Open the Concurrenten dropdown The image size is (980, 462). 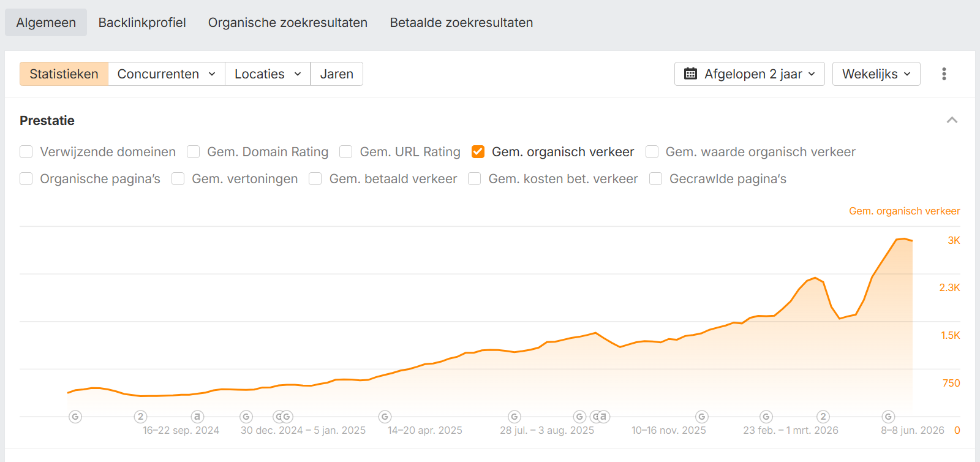pos(167,74)
